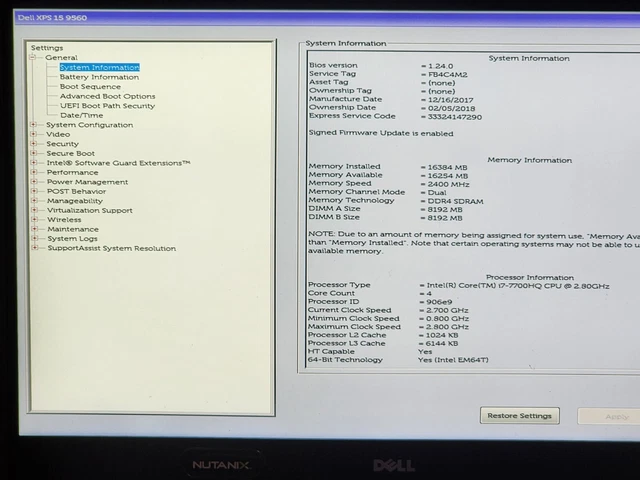Click the Memory Information heading
This screenshot has height=480, width=640.
[529, 160]
